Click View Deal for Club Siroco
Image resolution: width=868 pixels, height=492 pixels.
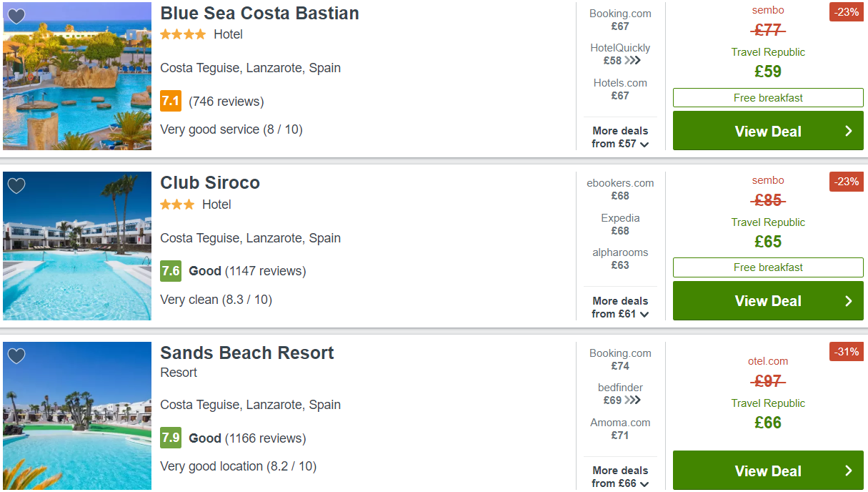(768, 301)
